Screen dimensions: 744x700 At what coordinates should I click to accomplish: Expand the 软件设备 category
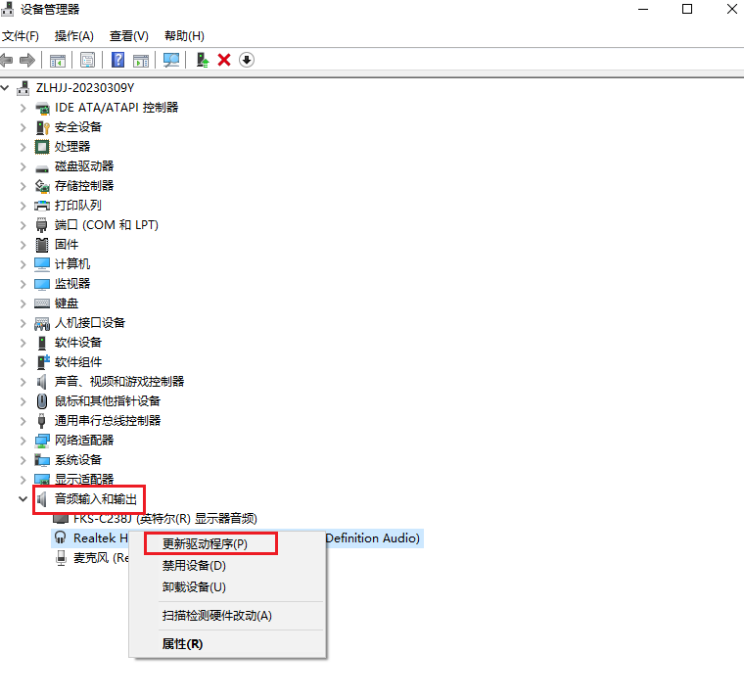pyautogui.click(x=23, y=343)
